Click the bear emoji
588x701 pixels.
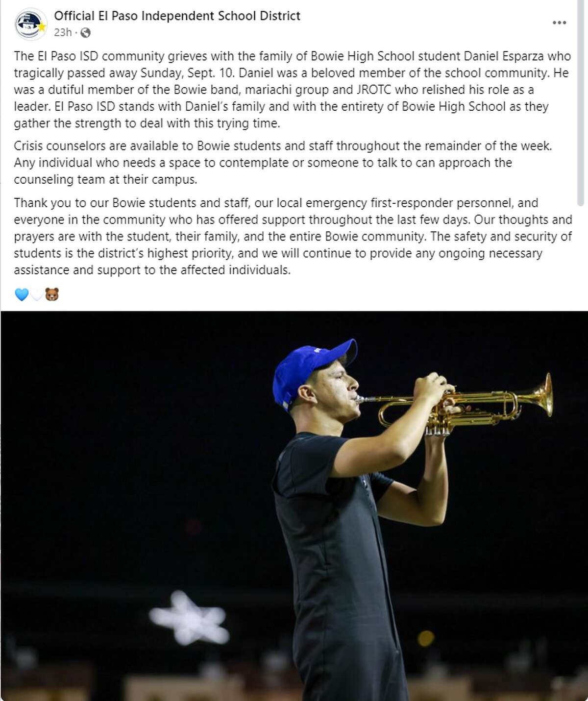point(52,294)
